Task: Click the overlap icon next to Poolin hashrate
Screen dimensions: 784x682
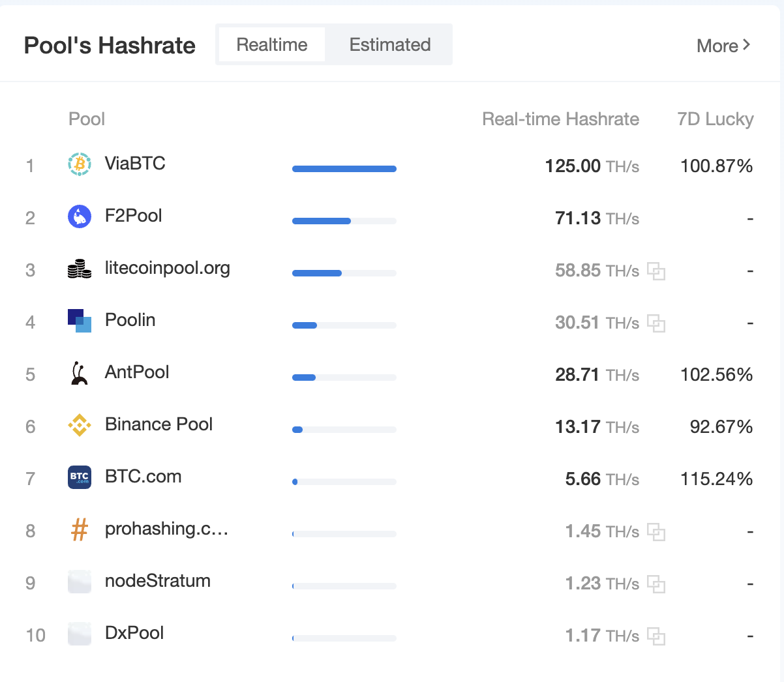Action: 656,323
